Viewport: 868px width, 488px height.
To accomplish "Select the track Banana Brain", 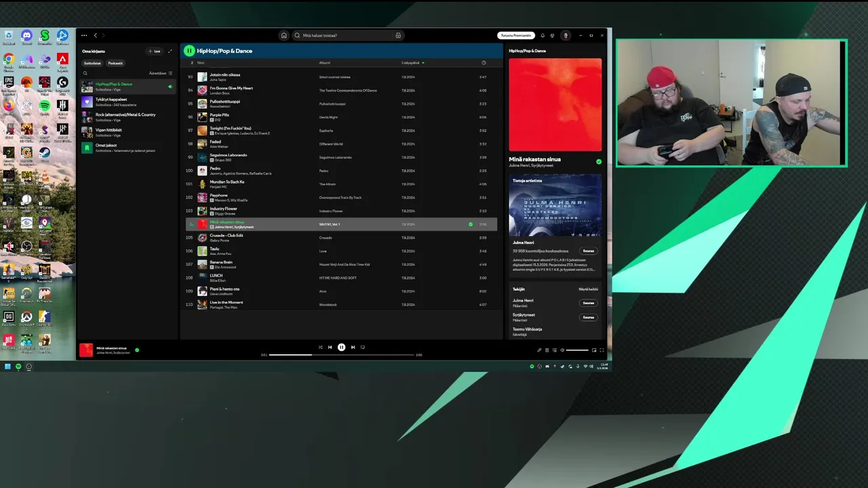I will (342, 264).
